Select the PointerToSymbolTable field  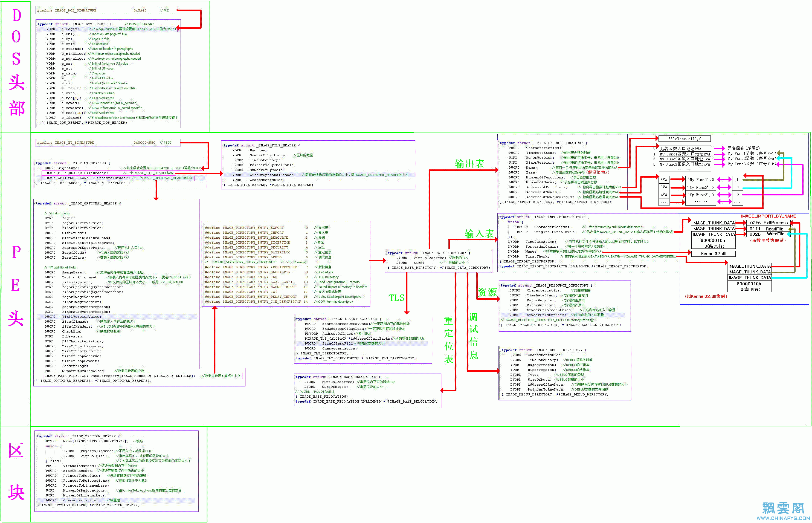263,165
